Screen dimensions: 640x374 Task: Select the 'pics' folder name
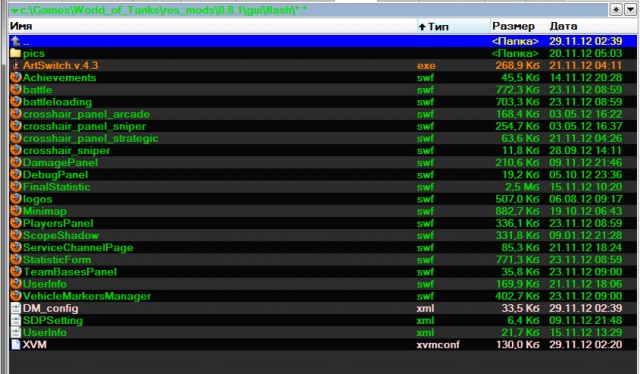(x=34, y=53)
